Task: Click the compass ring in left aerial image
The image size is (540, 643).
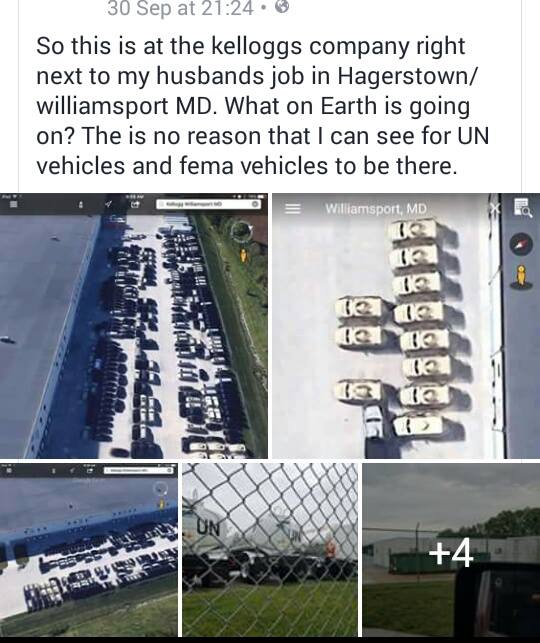Action: pos(241,232)
